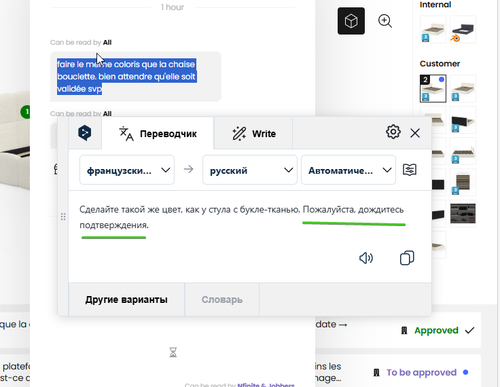The width and height of the screenshot is (500, 387).
Task: Open the Переводчик translator tab
Action: [158, 134]
